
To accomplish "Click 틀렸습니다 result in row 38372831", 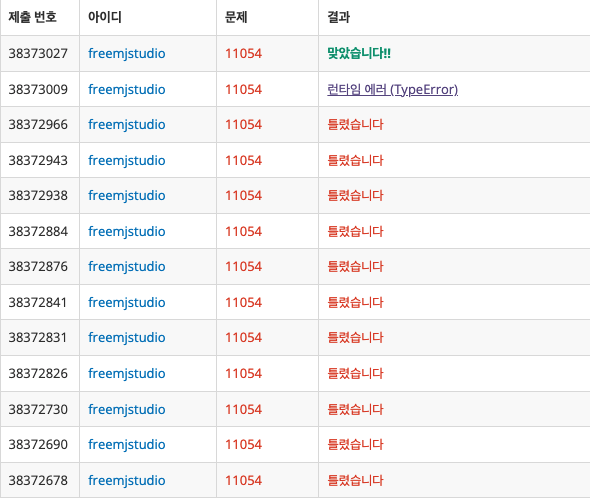I will point(355,337).
